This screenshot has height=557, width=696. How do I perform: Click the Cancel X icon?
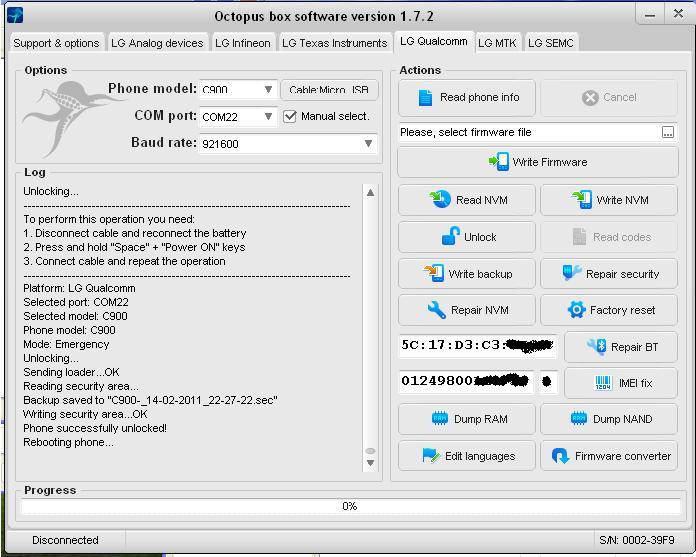point(590,97)
